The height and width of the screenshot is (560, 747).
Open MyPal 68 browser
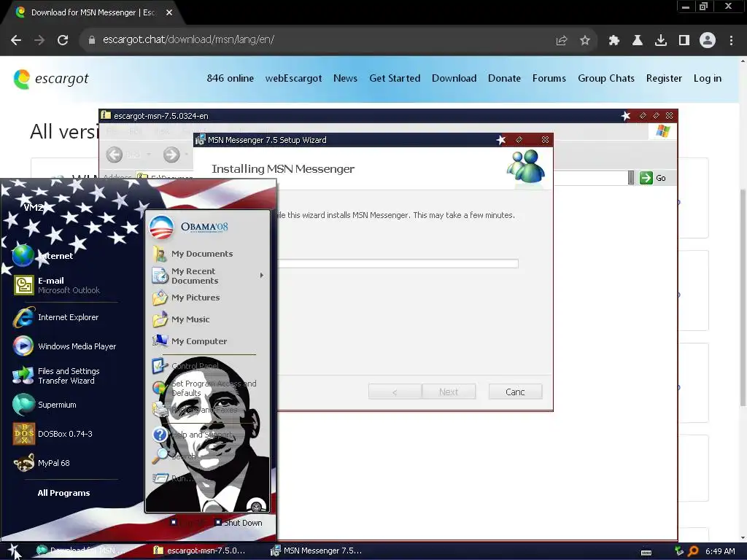42,463
